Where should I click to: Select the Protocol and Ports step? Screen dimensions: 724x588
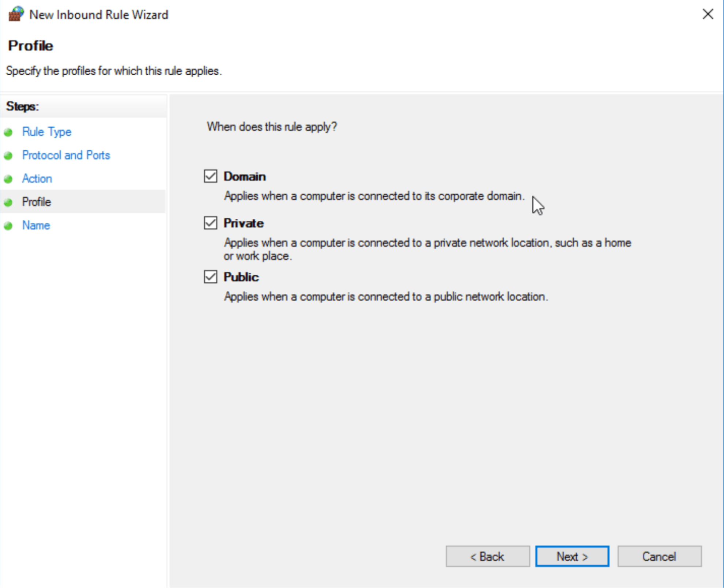(x=66, y=155)
